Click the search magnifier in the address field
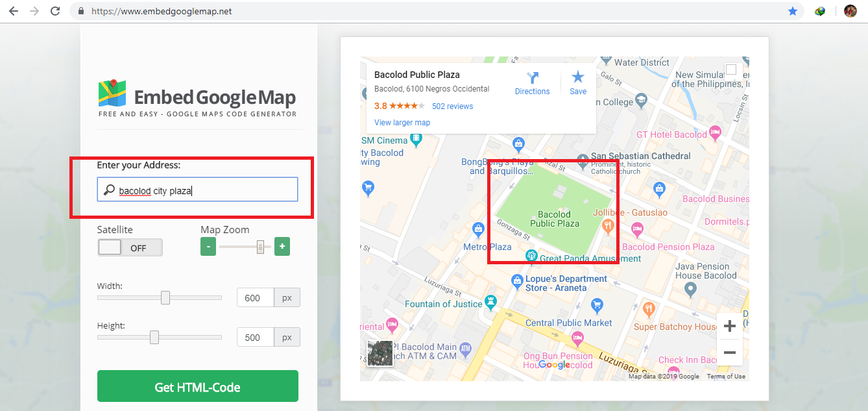868x411 pixels. (x=108, y=189)
